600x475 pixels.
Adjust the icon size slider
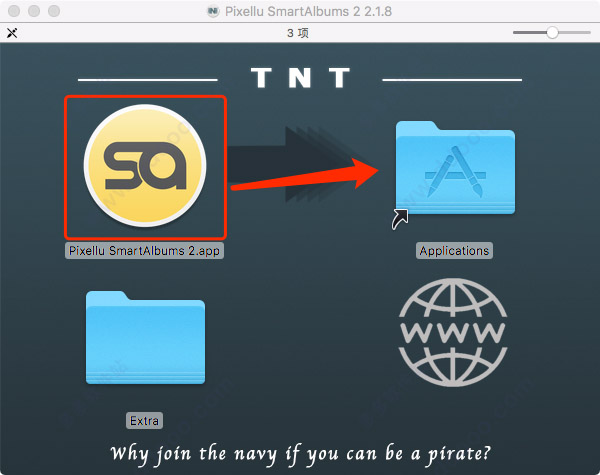[x=552, y=33]
